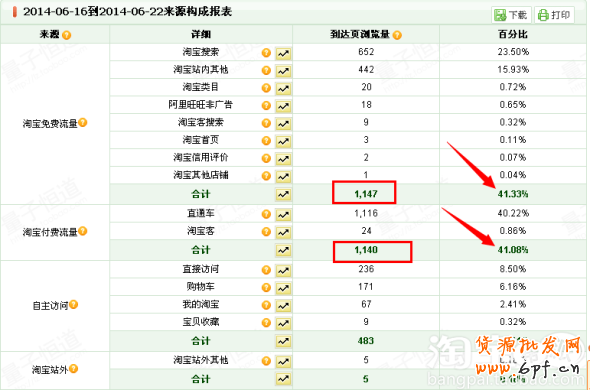Open trend chart for 阿里旺旺非广告 row
This screenshot has width=590, height=390.
coord(283,106)
